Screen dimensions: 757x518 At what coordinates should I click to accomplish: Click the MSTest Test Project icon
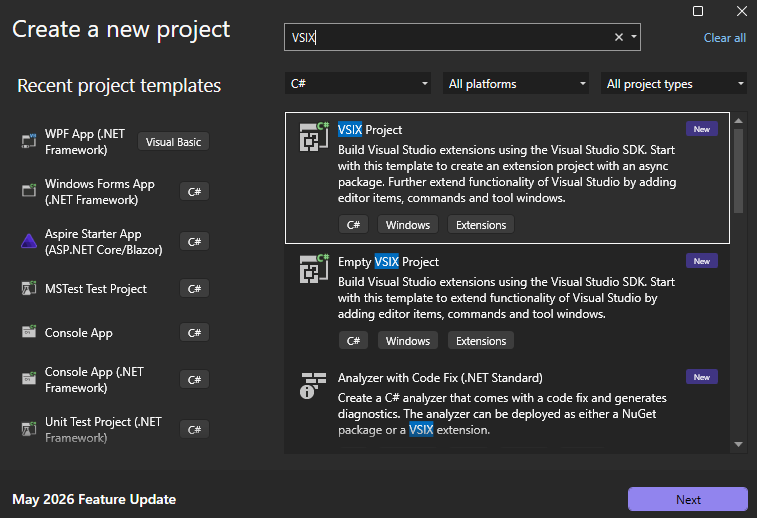[x=29, y=288]
